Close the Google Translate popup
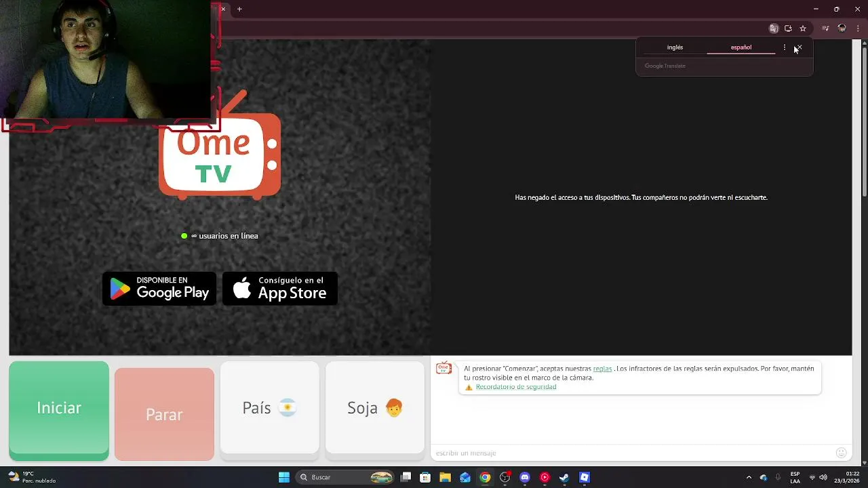This screenshot has width=868, height=488. click(x=799, y=47)
